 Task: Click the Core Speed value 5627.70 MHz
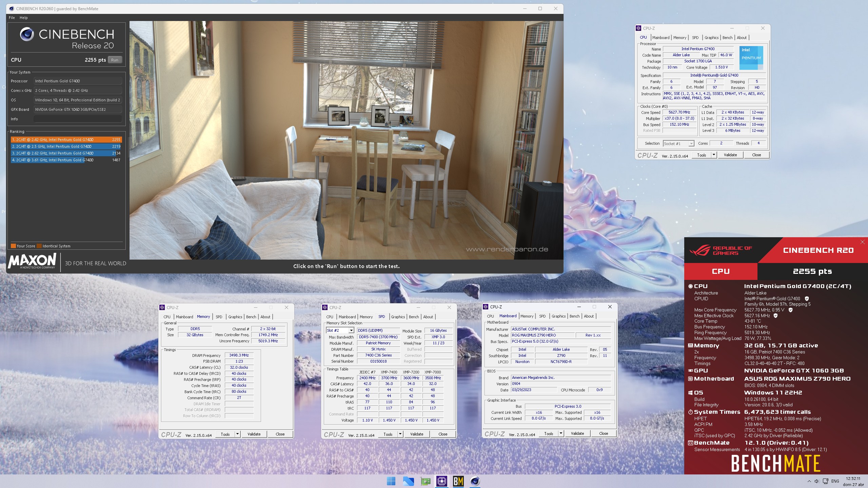pos(679,112)
